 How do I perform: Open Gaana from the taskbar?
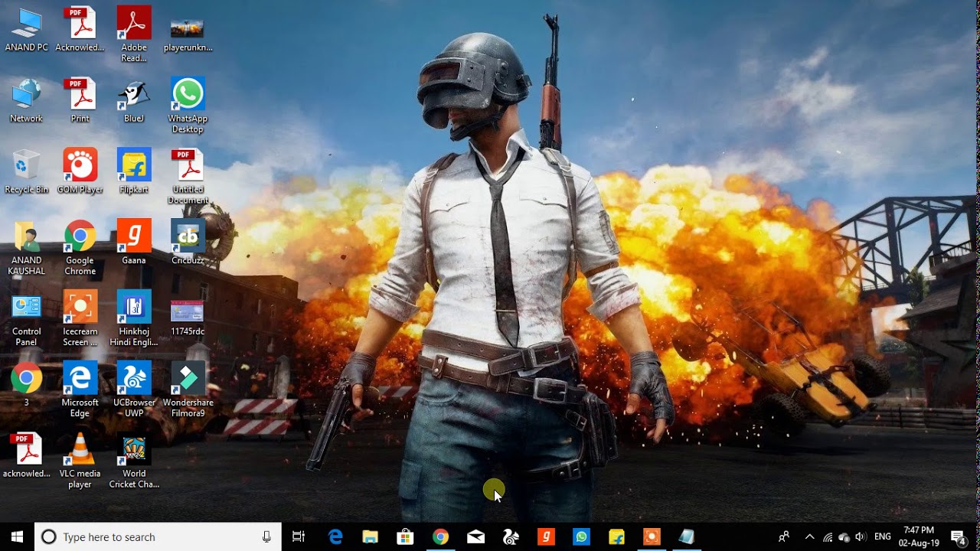click(546, 537)
